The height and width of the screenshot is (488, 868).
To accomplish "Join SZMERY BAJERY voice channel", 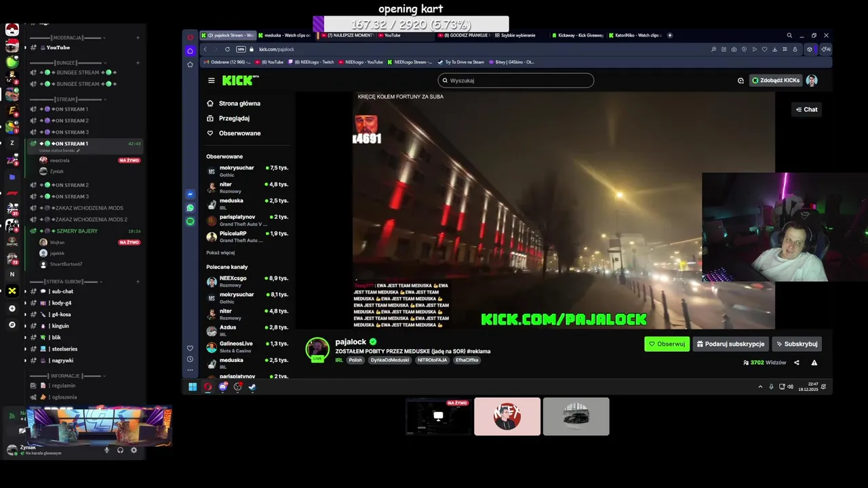I will [x=85, y=231].
